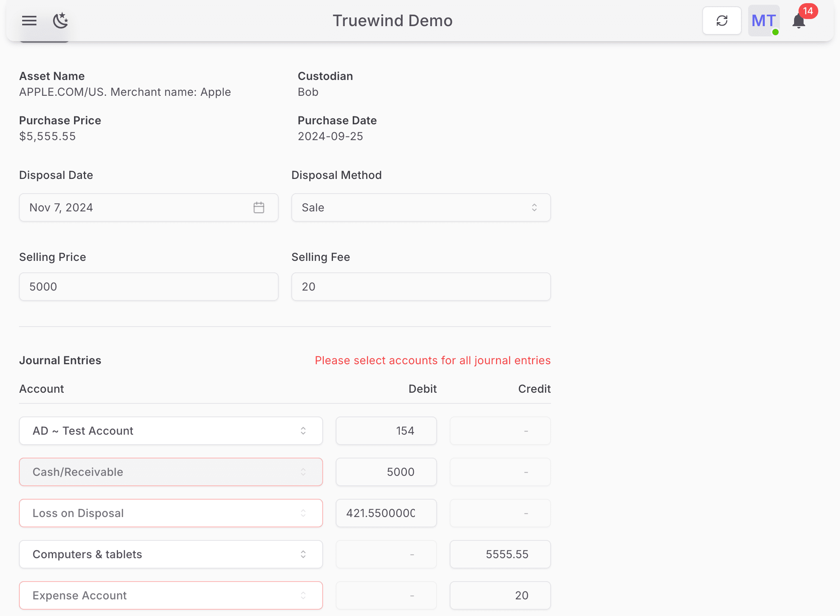Image resolution: width=840 pixels, height=616 pixels.
Task: Open the Disposal Method dropdown
Action: (421, 207)
